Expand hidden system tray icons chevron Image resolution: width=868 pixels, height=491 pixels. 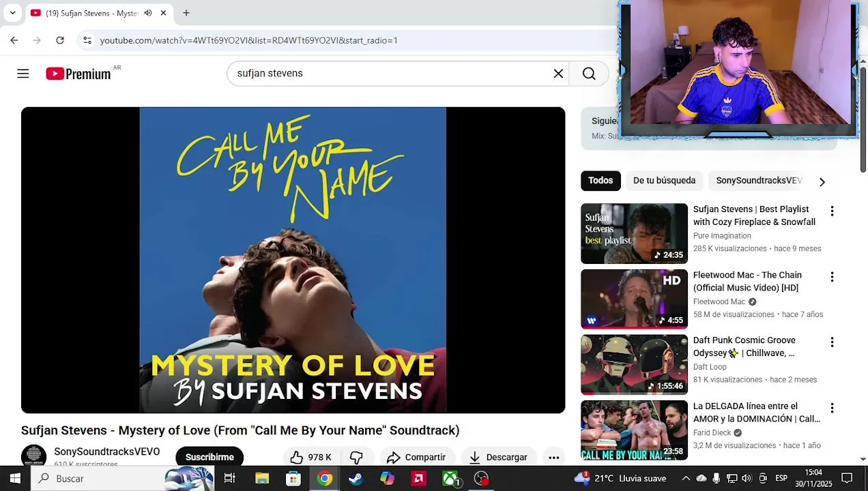click(686, 479)
